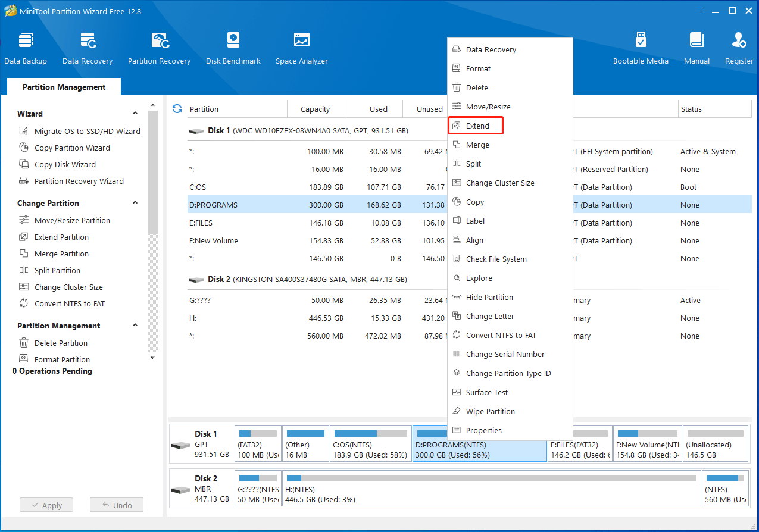Open the Data Backup tool
The width and height of the screenshot is (759, 532).
26,49
